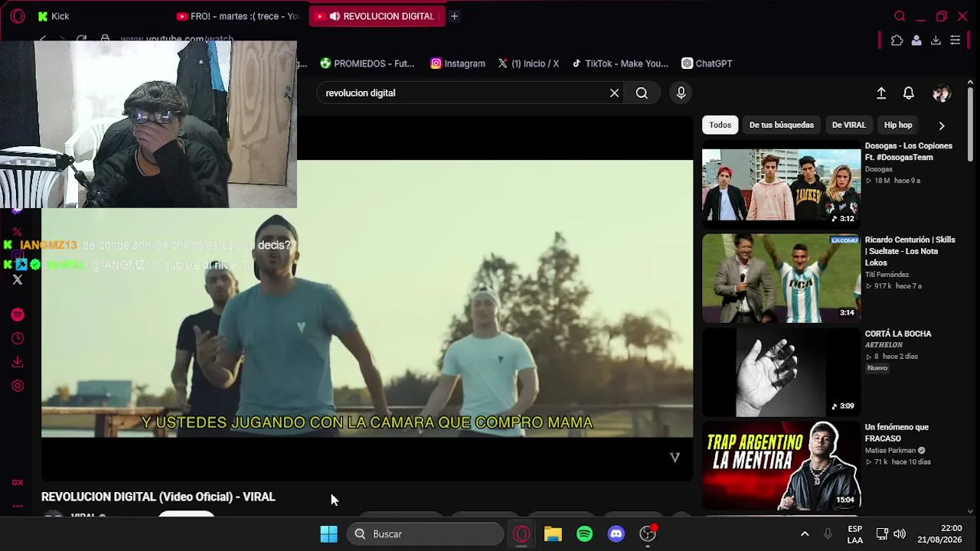
Task: Open the Windows Start menu
Action: (328, 534)
